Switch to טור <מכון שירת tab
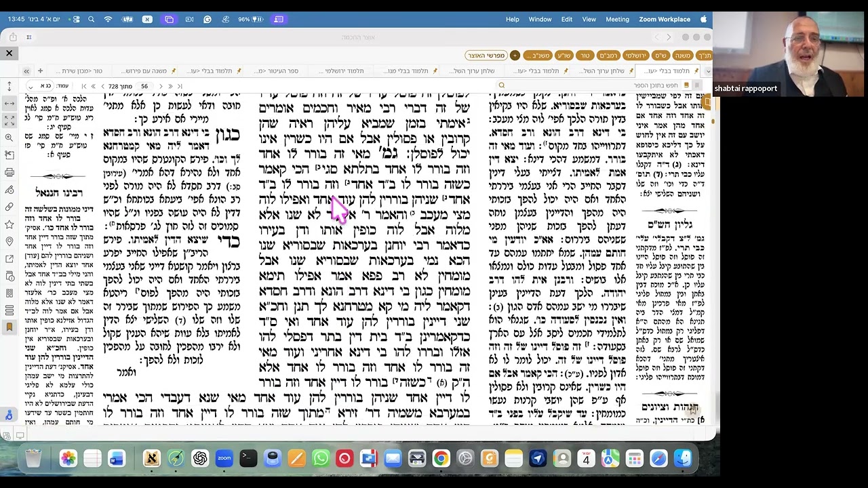The width and height of the screenshot is (868, 488). coord(78,70)
